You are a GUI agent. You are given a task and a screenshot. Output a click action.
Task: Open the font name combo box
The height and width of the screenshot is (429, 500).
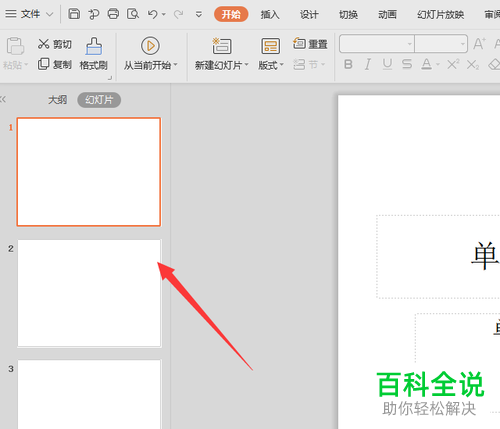click(x=377, y=44)
